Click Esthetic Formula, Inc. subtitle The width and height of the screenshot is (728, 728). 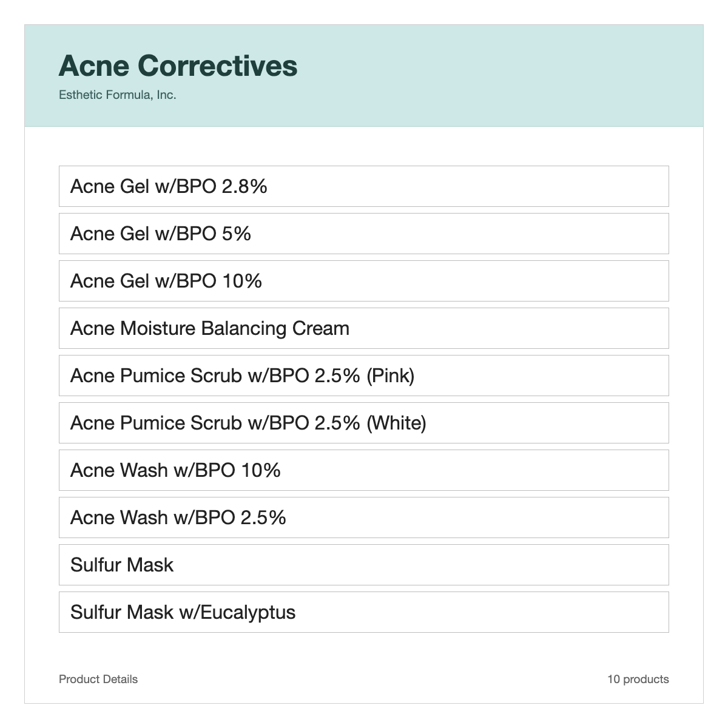coord(118,95)
